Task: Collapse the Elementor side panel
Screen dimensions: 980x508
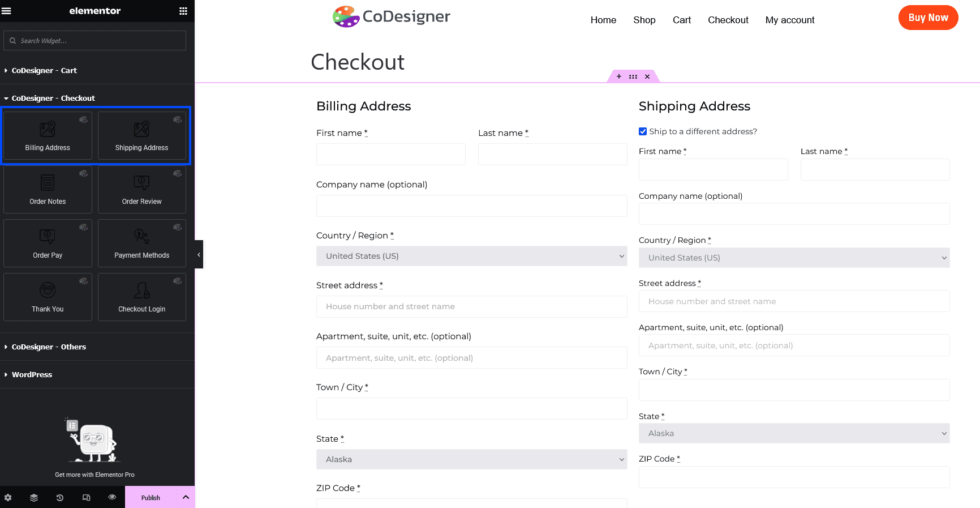Action: click(x=199, y=254)
